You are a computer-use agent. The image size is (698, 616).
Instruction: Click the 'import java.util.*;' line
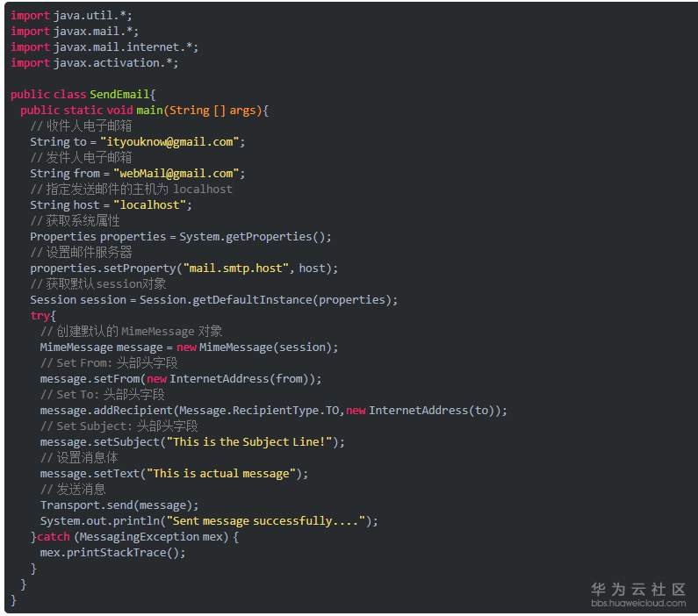(x=71, y=16)
